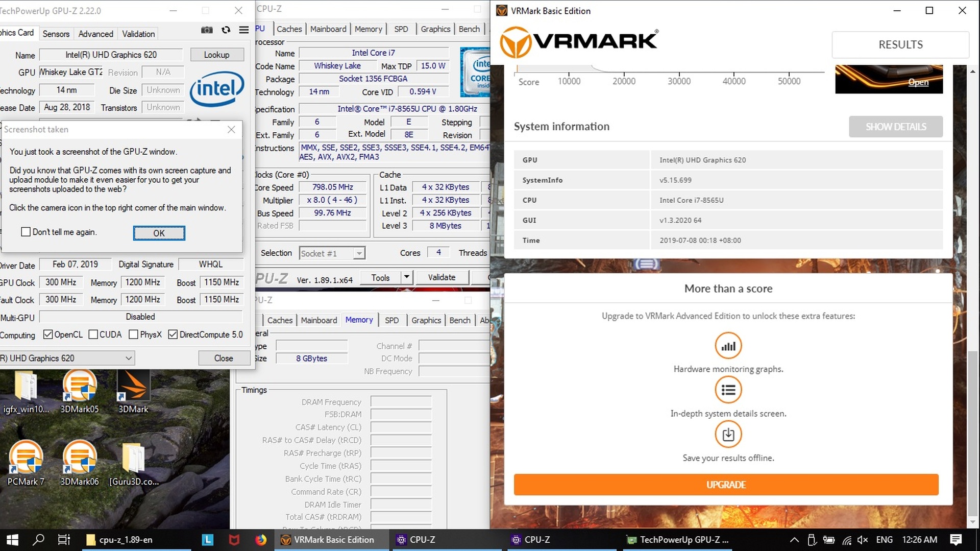The height and width of the screenshot is (551, 980).
Task: Switch to GPU-Z Validation tab
Action: (x=138, y=34)
